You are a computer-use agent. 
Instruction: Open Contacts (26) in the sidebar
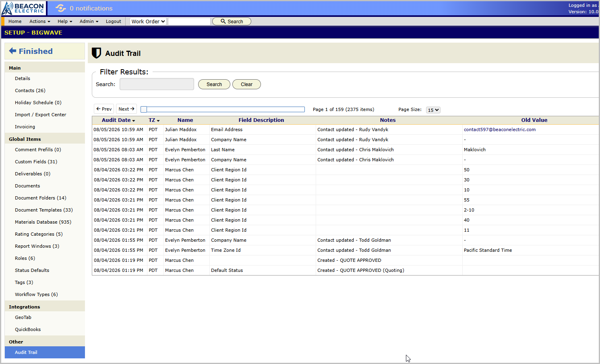pyautogui.click(x=30, y=90)
